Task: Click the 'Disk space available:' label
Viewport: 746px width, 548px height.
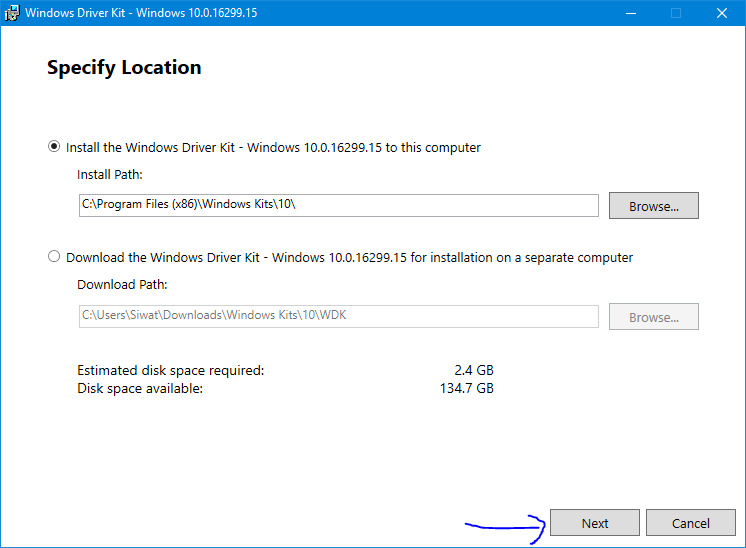Action: tap(140, 388)
